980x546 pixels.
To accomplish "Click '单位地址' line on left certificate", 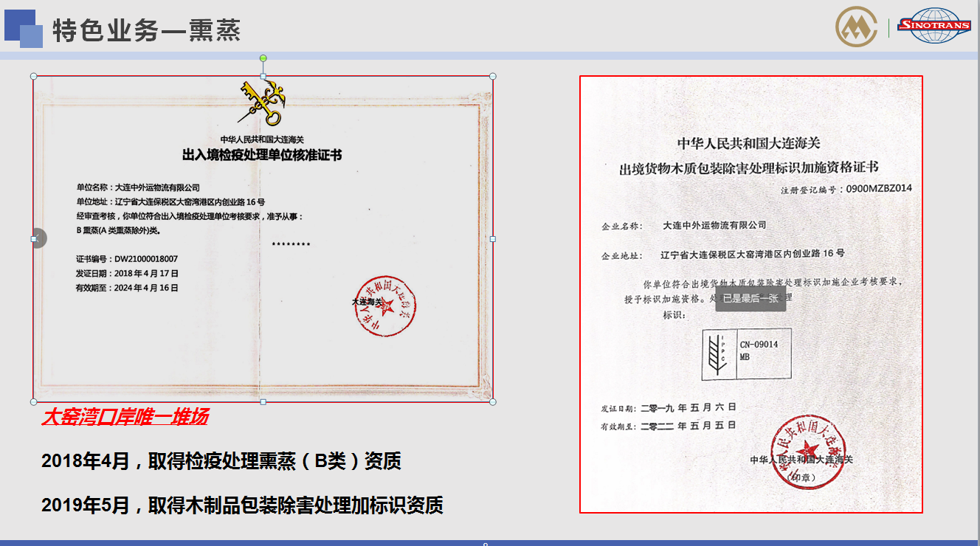I will [170, 201].
